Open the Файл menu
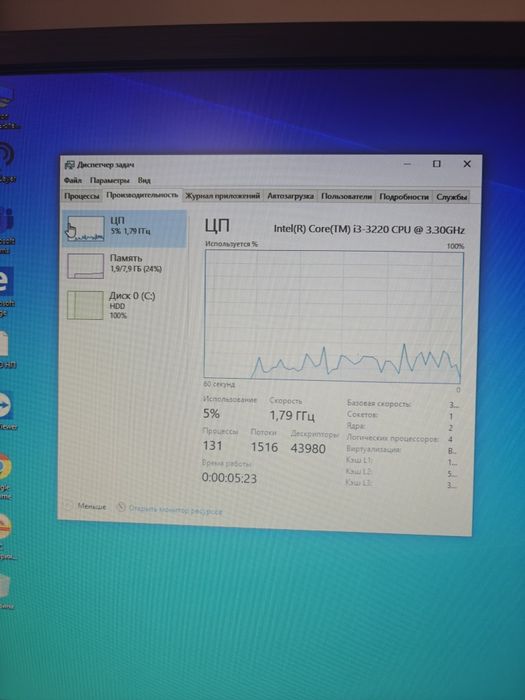 73,180
